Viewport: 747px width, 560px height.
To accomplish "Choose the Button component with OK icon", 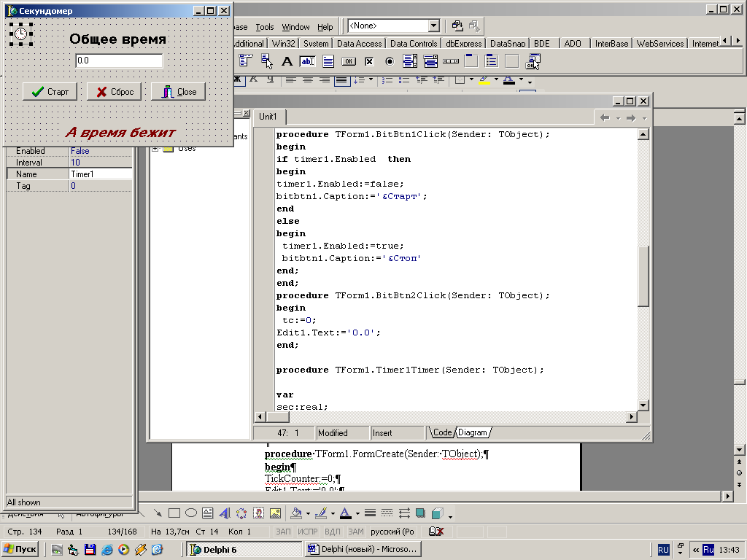I will [349, 62].
